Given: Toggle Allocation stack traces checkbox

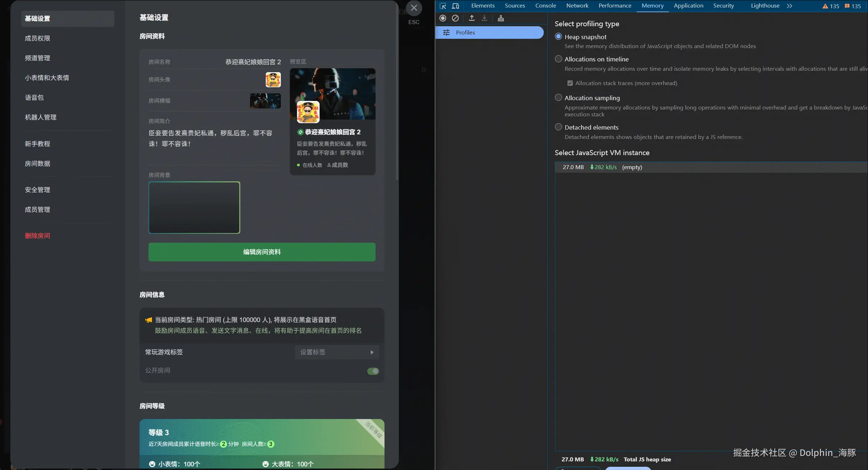Looking at the screenshot, I should pos(570,83).
